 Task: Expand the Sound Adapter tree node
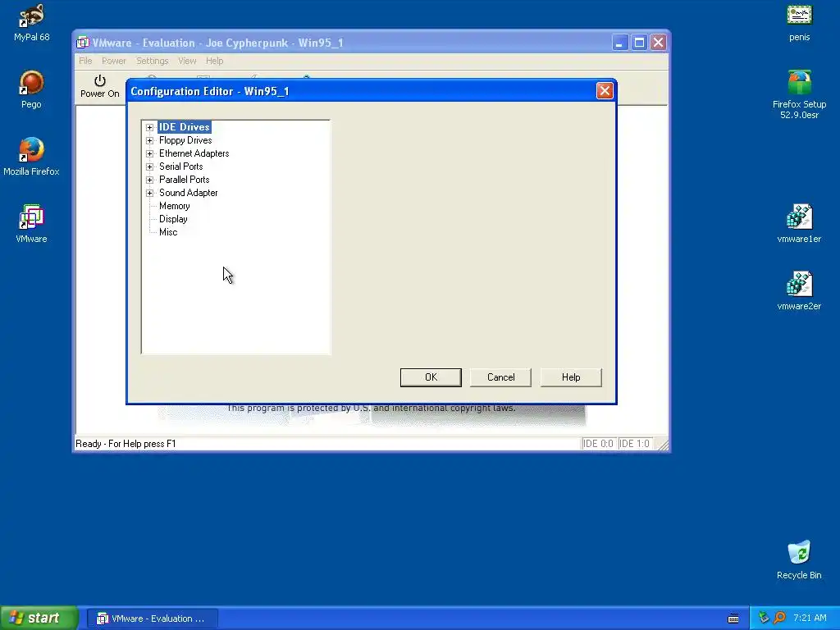pos(149,193)
